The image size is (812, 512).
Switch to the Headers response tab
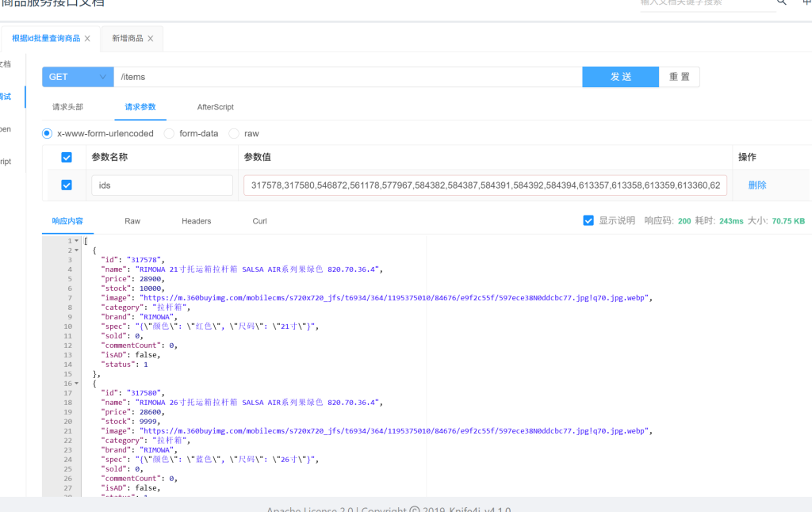(196, 221)
